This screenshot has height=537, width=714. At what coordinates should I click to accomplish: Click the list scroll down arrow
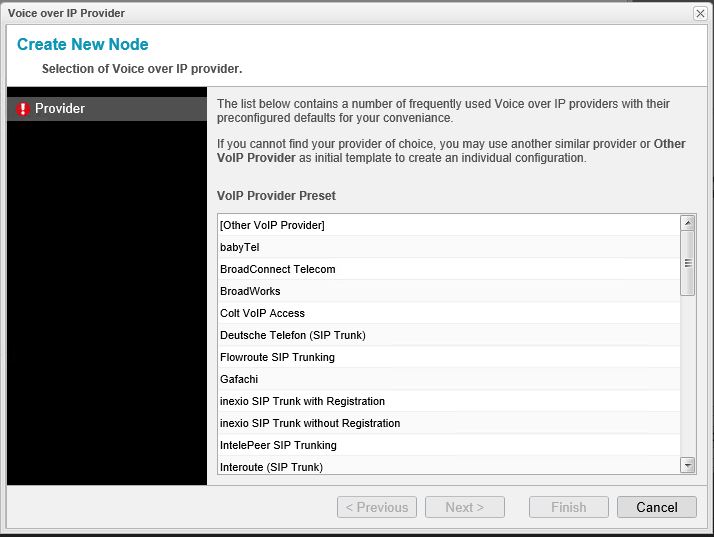coord(687,465)
